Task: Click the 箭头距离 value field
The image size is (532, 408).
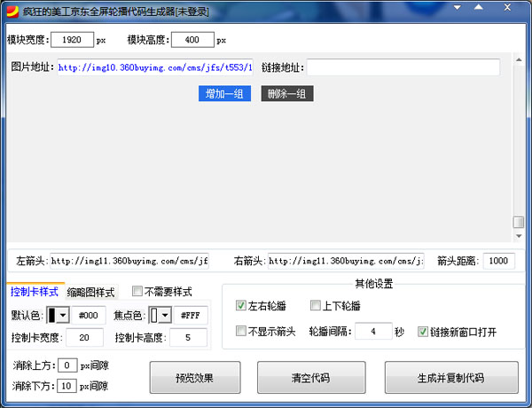Action: 498,261
